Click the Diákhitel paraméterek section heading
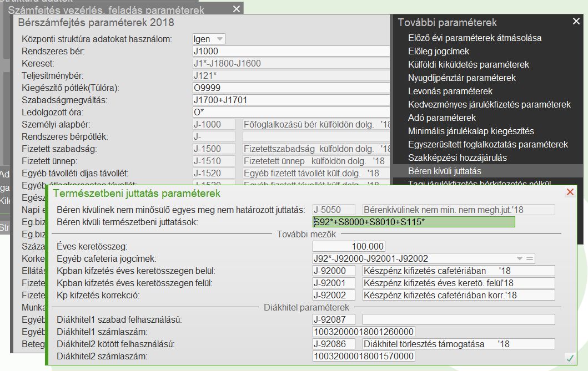The image size is (588, 371). pyautogui.click(x=306, y=307)
